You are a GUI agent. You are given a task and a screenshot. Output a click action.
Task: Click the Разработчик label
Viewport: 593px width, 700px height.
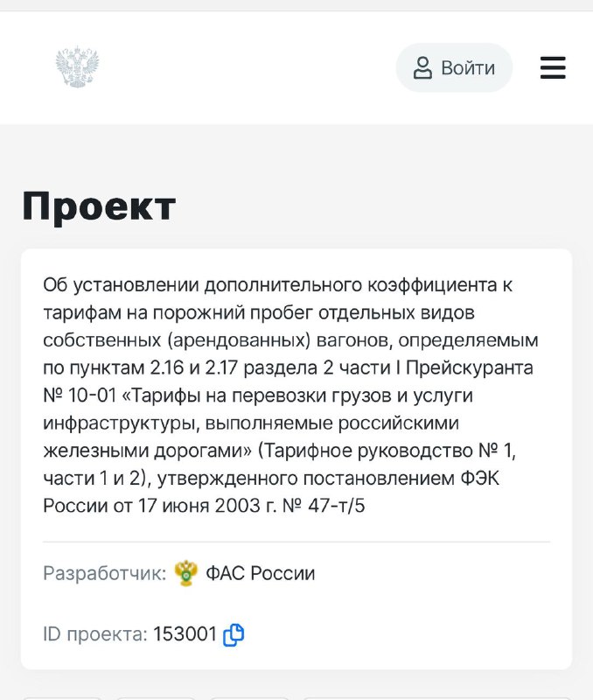(104, 573)
